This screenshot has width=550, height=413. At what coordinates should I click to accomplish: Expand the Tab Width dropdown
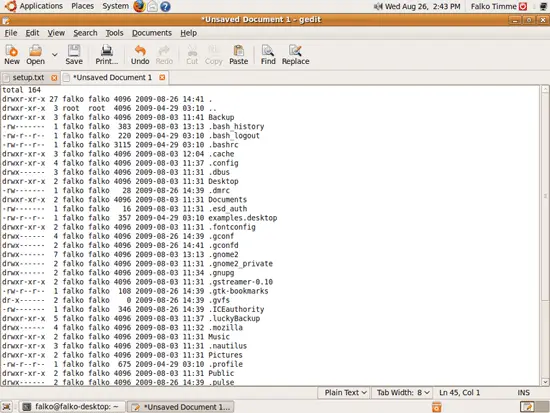click(403, 393)
